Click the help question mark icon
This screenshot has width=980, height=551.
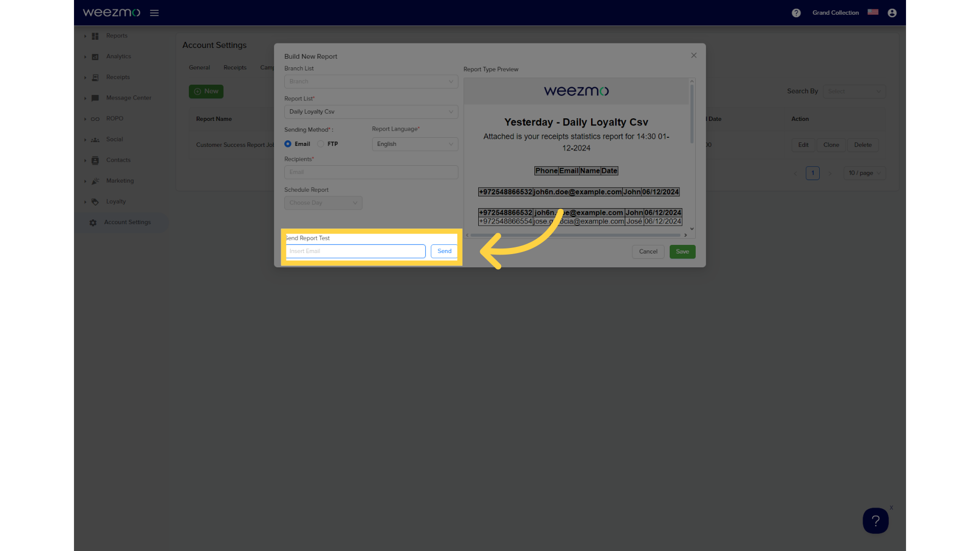tap(796, 12)
